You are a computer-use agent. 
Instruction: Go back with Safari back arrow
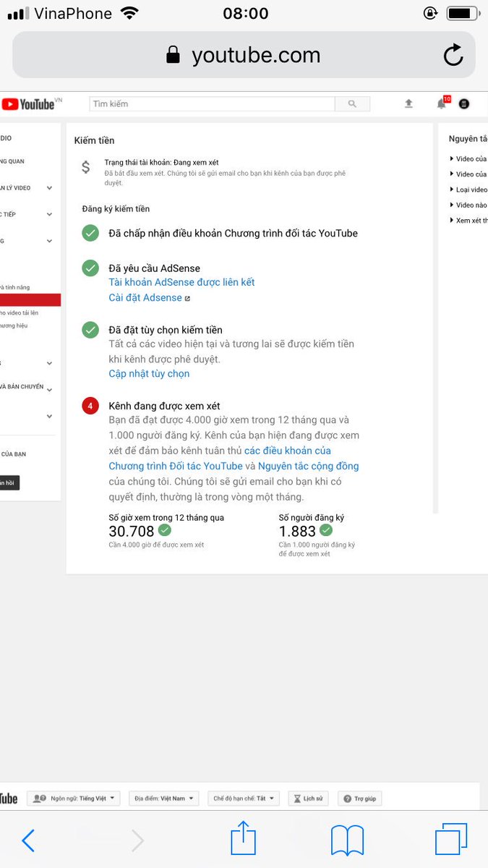pos(28,841)
